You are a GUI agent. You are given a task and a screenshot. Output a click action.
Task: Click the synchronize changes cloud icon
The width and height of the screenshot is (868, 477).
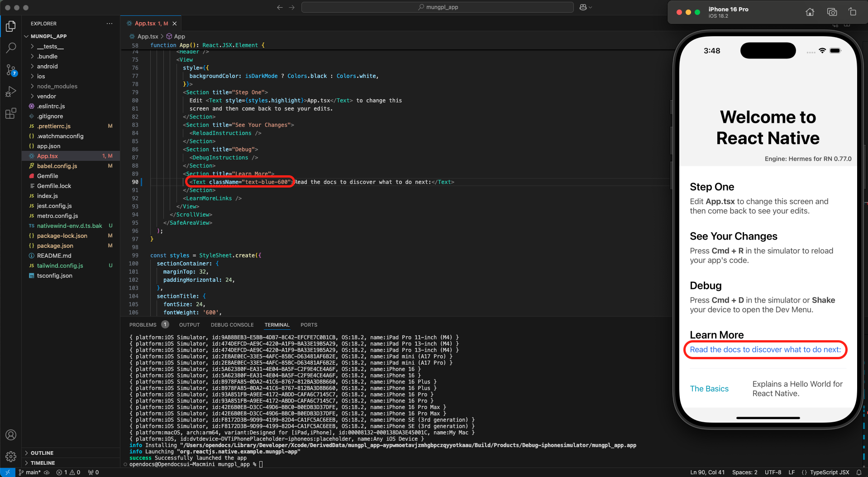coord(47,472)
